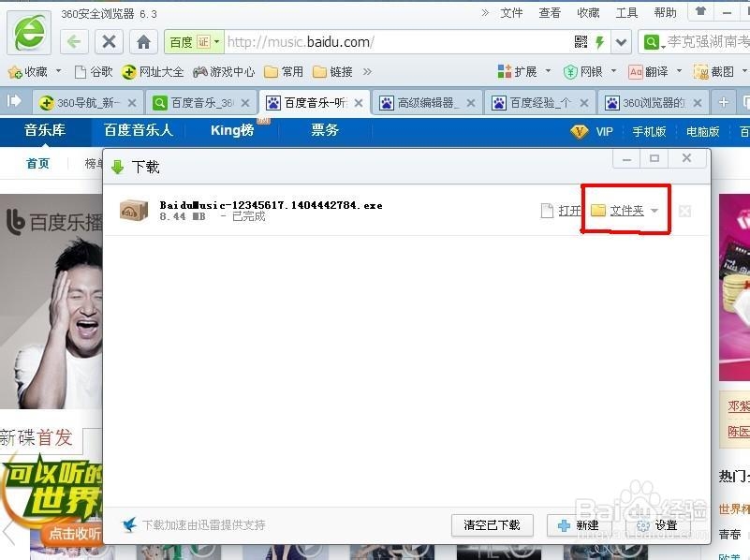Open the home page icon
This screenshot has width=750, height=560.
click(x=143, y=42)
